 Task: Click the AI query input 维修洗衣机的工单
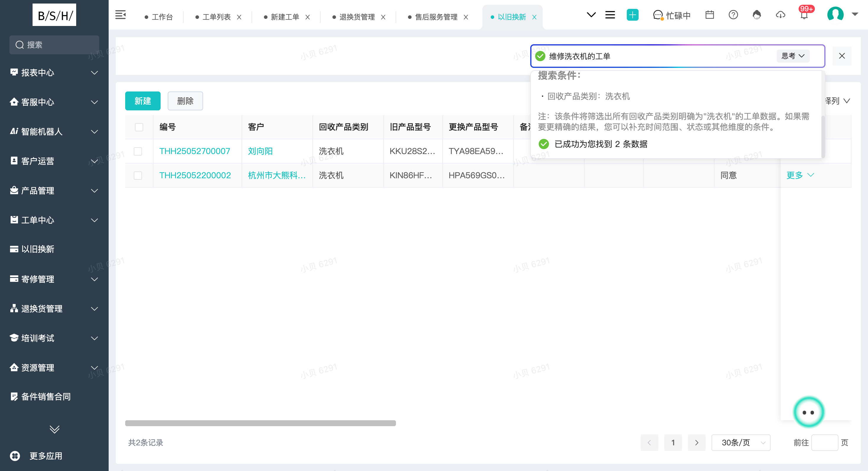[x=660, y=56]
